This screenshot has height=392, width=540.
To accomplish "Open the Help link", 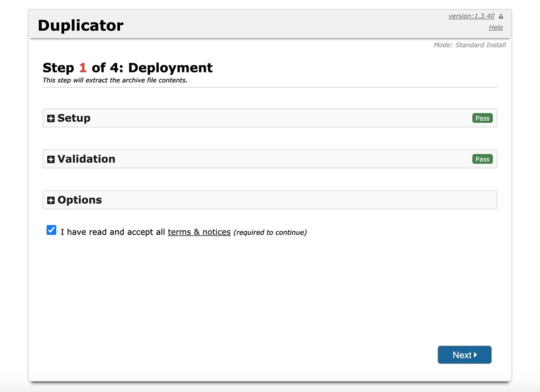I will (x=496, y=27).
